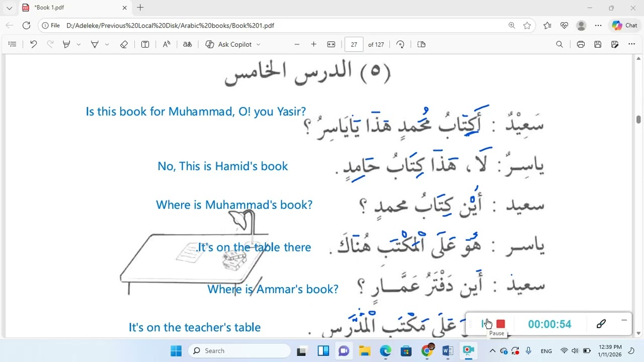
Task: Click Save as in PDF toolbar
Action: tap(615, 44)
